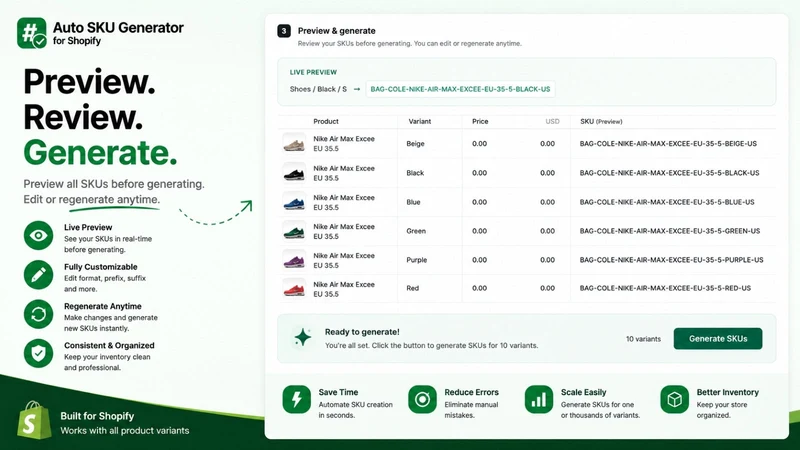Click the Live Preview eye icon
This screenshot has height=450, width=800.
click(x=38, y=235)
